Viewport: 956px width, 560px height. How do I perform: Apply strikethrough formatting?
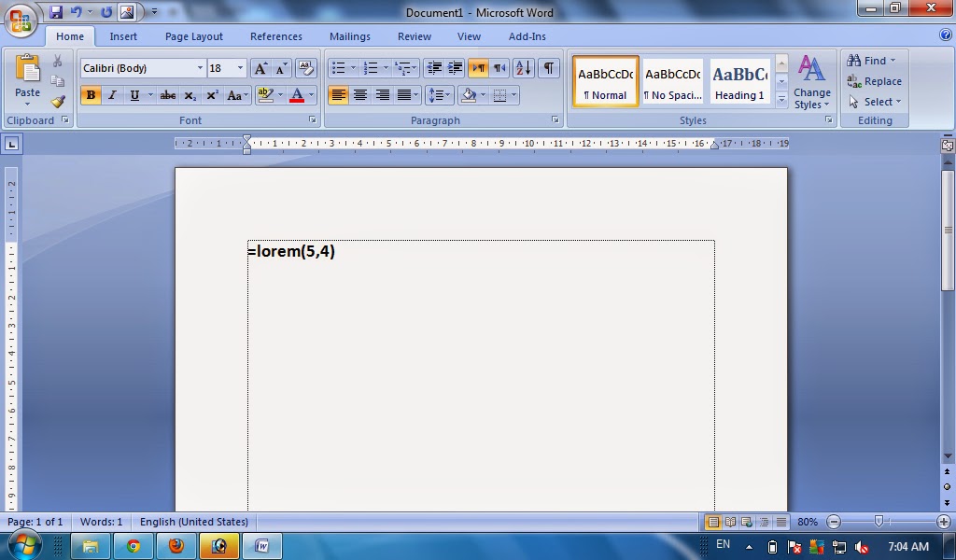tap(168, 95)
